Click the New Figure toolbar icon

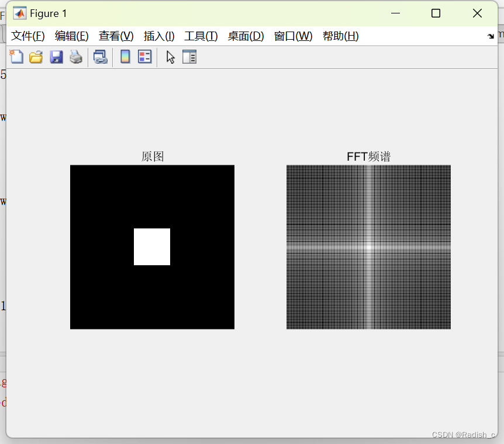[16, 57]
